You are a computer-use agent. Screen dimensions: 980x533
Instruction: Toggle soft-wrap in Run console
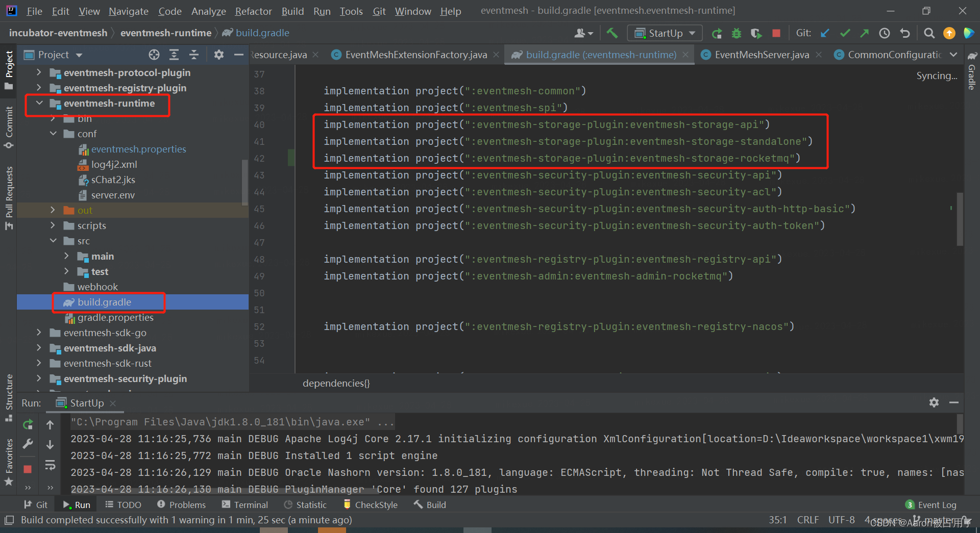click(x=50, y=465)
